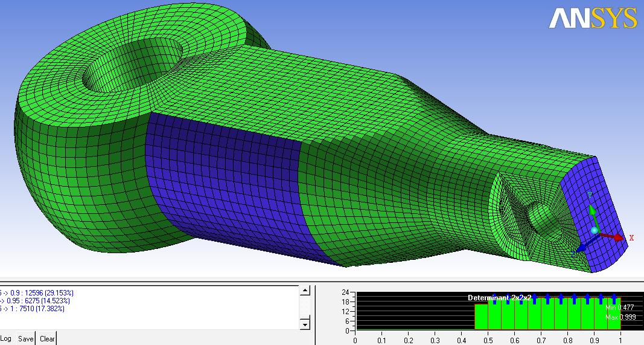Click the ANSYS logo in the viewport corner
Viewport: 644px width, 345px height.
point(593,18)
